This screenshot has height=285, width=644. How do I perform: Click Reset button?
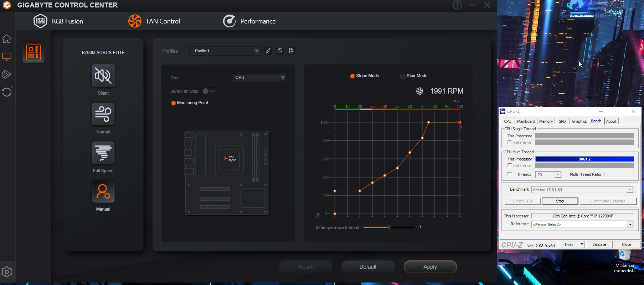(x=305, y=267)
